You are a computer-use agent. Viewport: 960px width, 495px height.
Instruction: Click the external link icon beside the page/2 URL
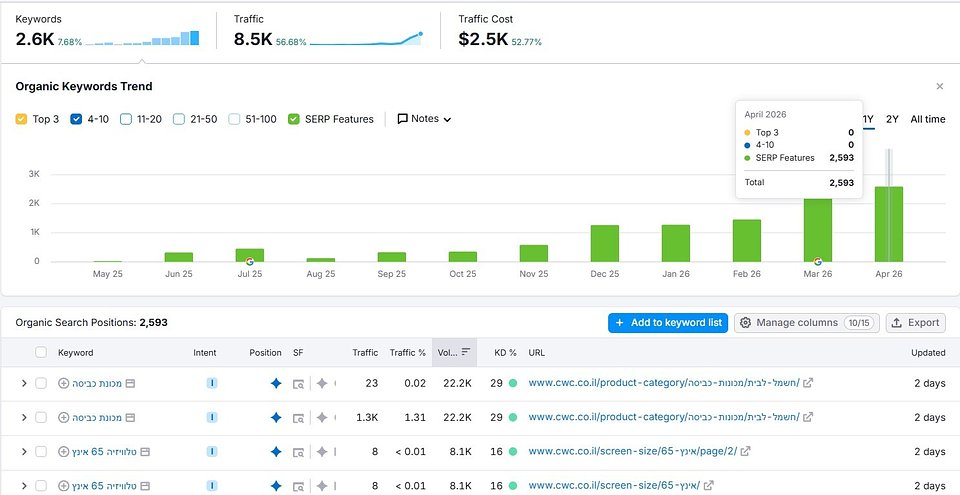pos(744,451)
